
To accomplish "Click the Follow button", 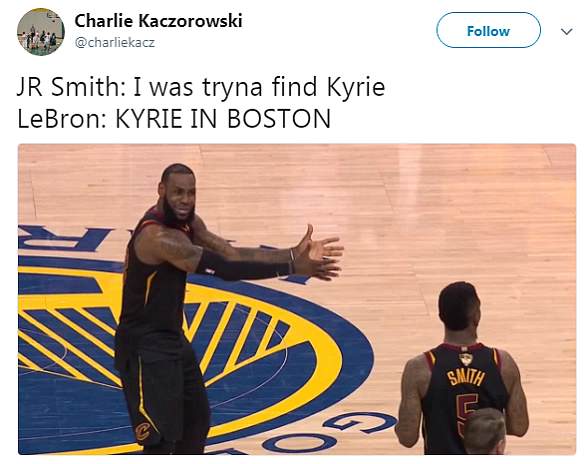I will pos(488,31).
